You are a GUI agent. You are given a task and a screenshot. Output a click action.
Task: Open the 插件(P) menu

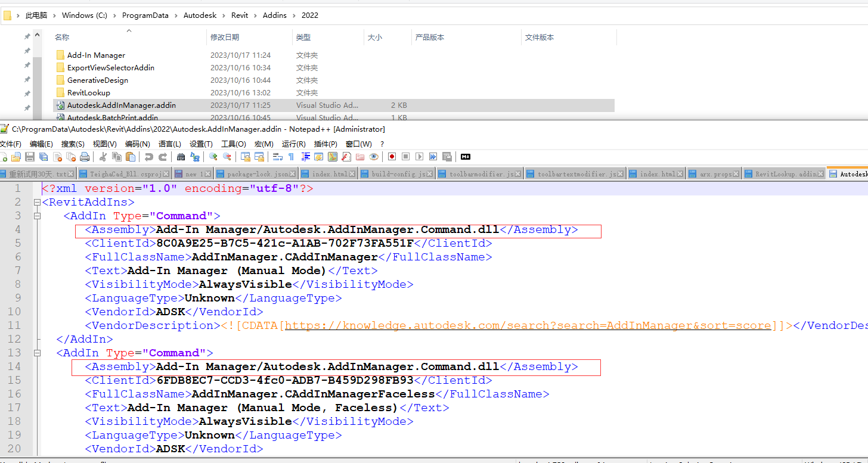pos(325,144)
